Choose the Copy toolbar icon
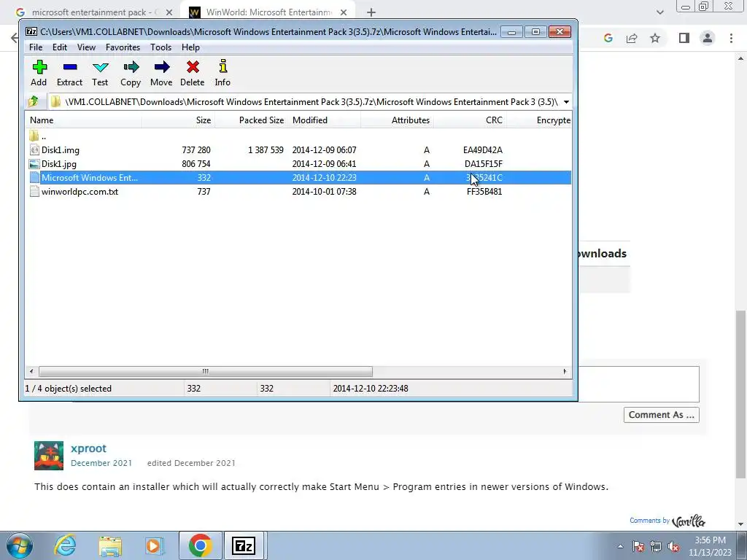 pyautogui.click(x=131, y=67)
